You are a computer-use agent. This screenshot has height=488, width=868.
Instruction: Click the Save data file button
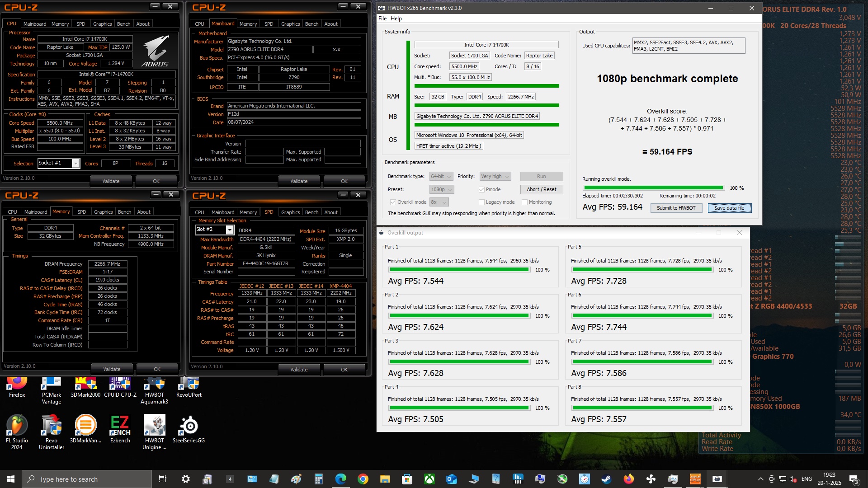pos(729,208)
